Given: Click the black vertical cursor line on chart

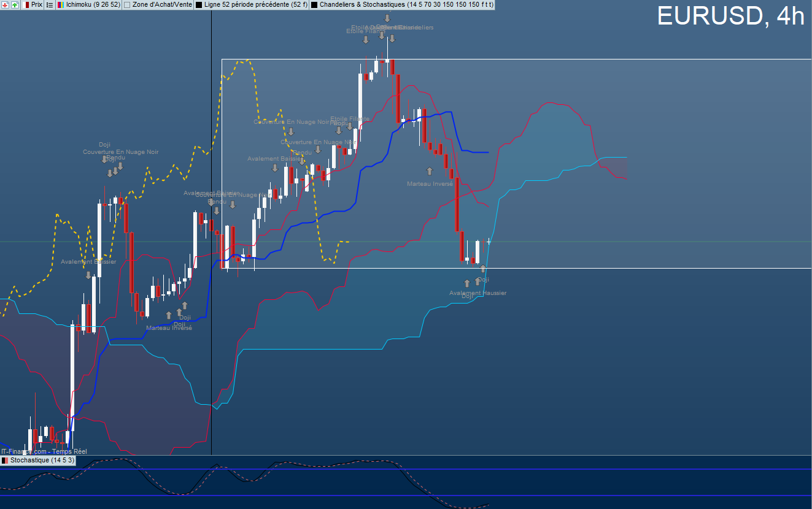Looking at the screenshot, I should (211, 233).
